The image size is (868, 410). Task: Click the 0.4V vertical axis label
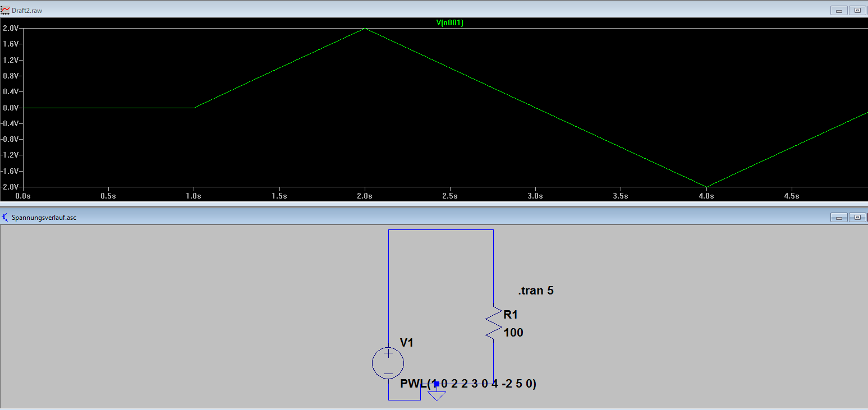(11, 91)
